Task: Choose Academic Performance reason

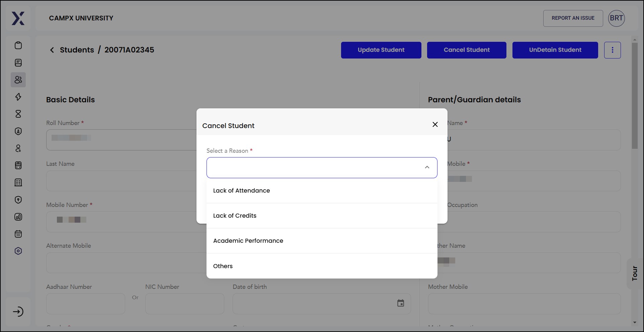Action: [x=322, y=241]
